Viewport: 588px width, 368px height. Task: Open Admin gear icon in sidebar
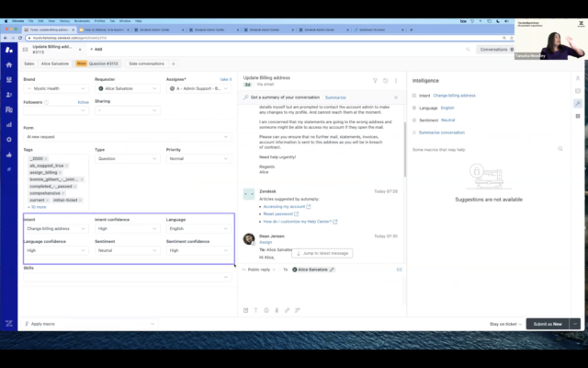tap(9, 139)
